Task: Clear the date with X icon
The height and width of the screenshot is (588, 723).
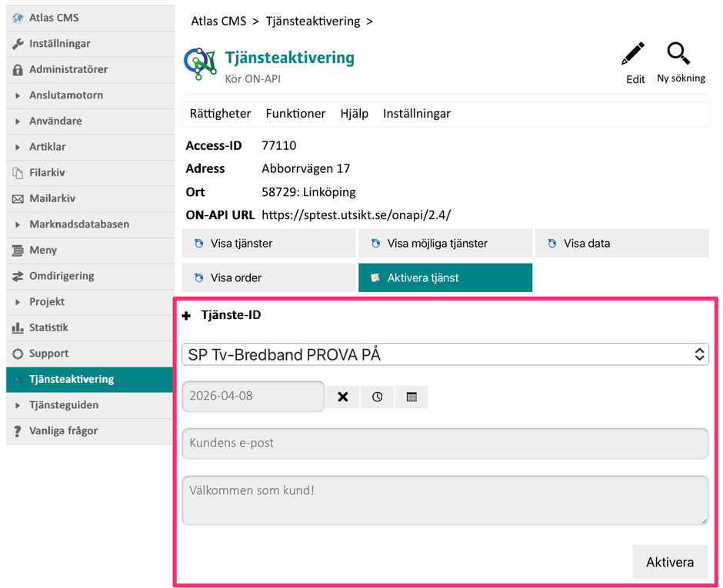Action: (x=343, y=397)
